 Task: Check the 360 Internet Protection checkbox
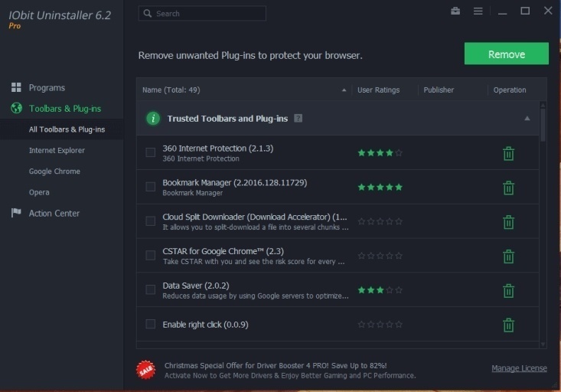[x=150, y=152]
